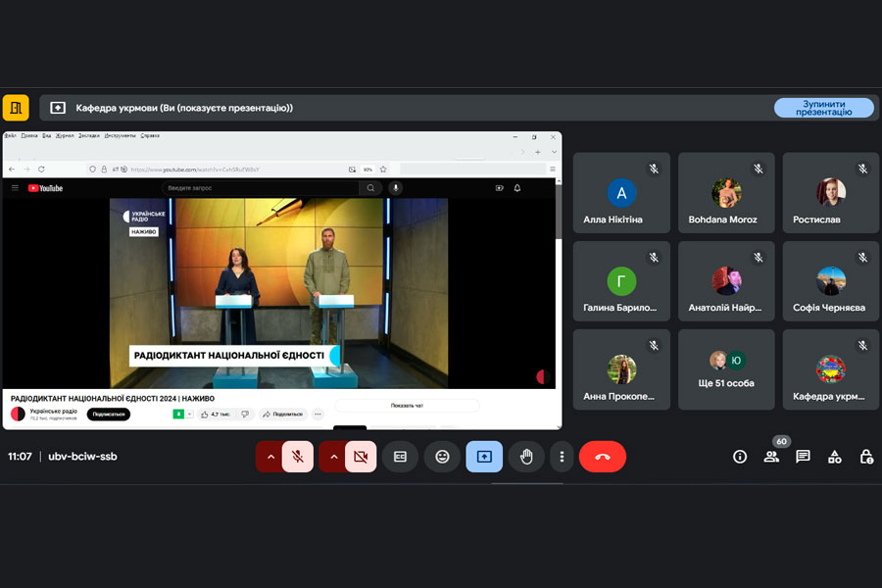The width and height of the screenshot is (882, 588).
Task: Open host controls lock icon
Action: 866,457
